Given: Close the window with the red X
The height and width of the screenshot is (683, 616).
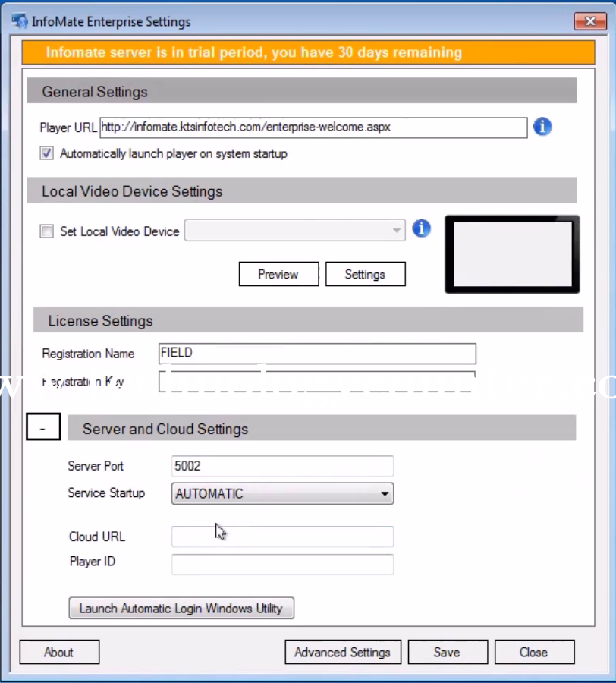Looking at the screenshot, I should (590, 21).
